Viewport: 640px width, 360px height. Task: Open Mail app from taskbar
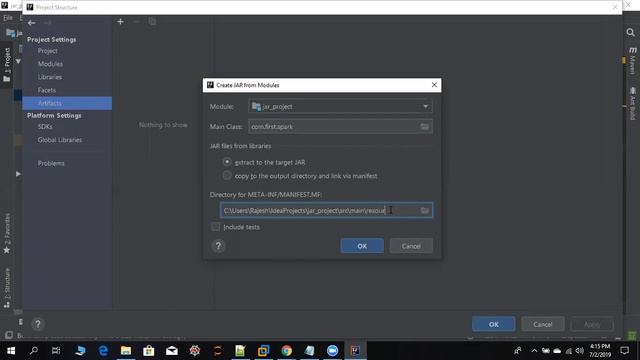tap(172, 351)
